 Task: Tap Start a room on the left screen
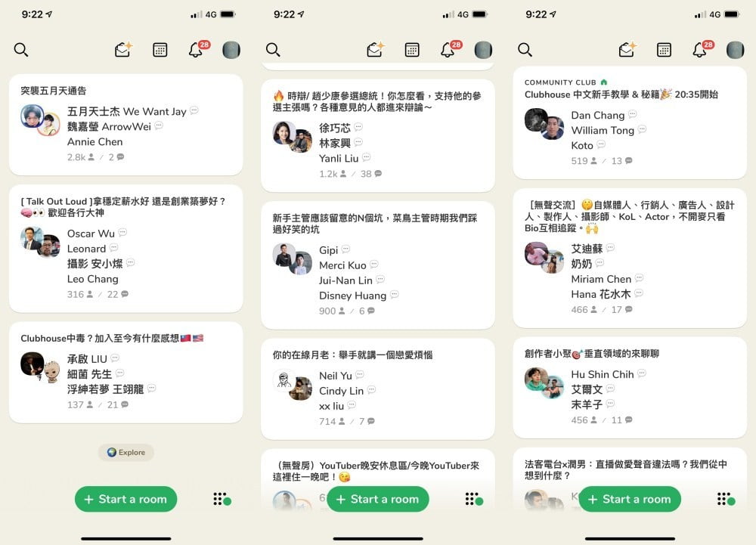(125, 499)
